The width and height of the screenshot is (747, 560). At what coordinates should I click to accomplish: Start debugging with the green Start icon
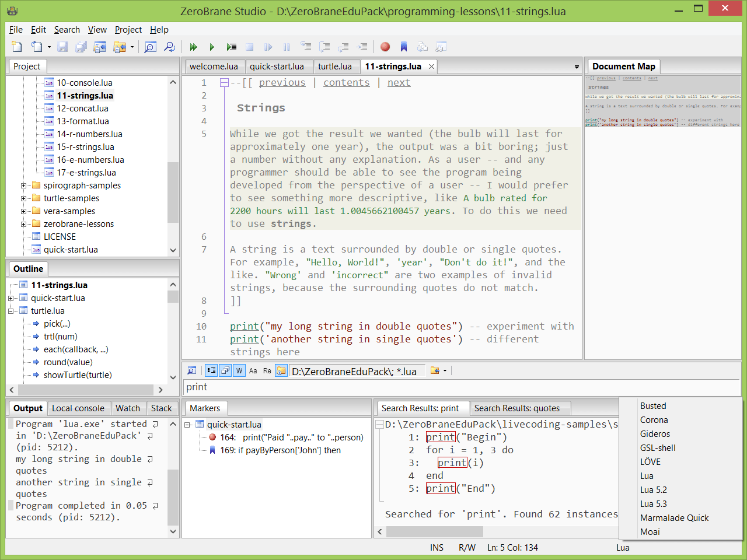[212, 47]
